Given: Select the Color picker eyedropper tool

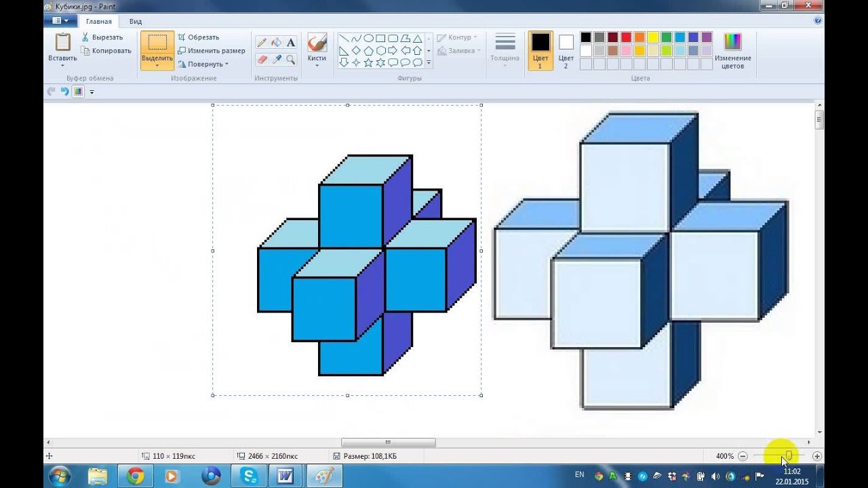Looking at the screenshot, I should pos(276,60).
